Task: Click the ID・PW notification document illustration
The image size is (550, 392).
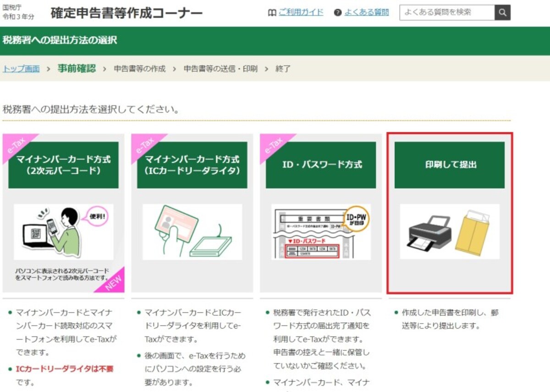Action: pos(321,232)
